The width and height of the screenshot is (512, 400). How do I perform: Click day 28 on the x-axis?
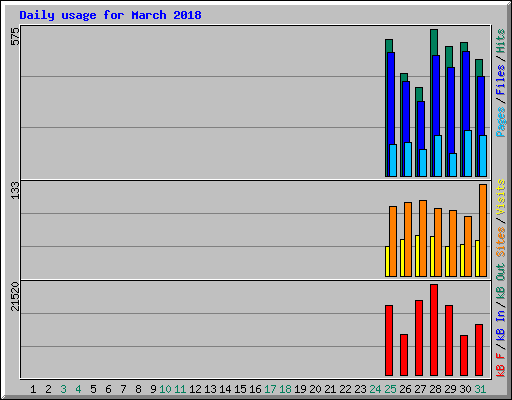coord(435,389)
